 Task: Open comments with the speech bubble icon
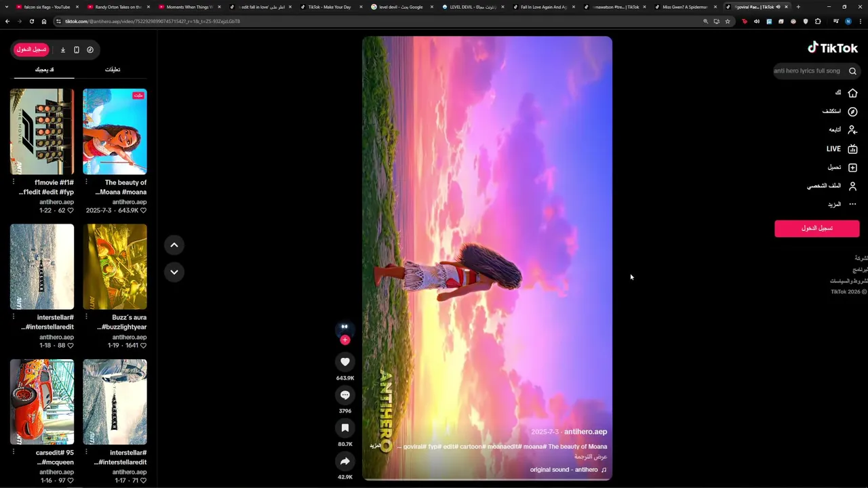coord(345,395)
